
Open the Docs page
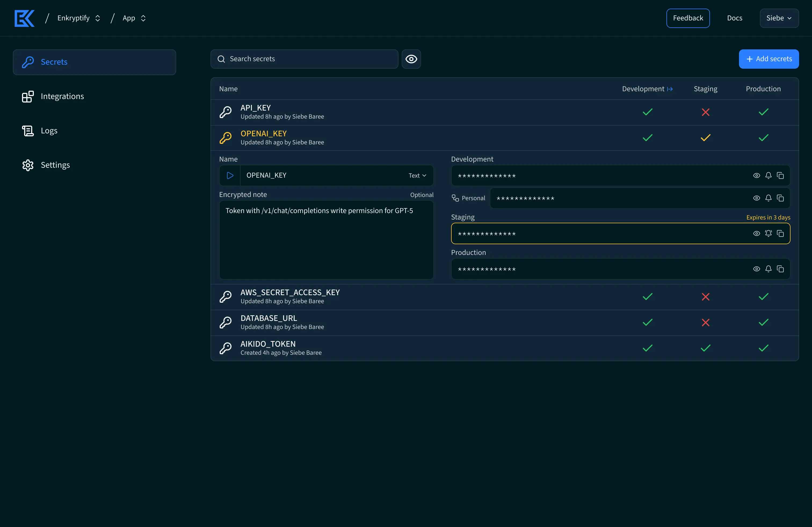pos(735,18)
